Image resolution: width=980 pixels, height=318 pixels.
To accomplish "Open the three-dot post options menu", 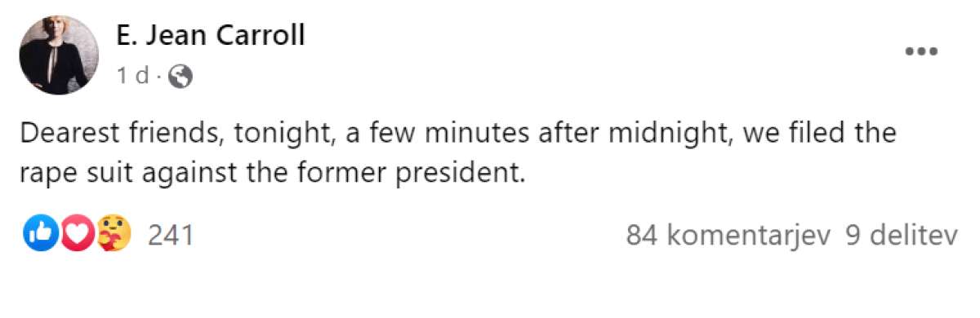I will (x=921, y=51).
